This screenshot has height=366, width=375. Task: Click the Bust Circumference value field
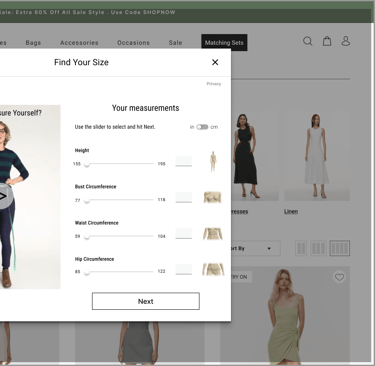point(184,197)
